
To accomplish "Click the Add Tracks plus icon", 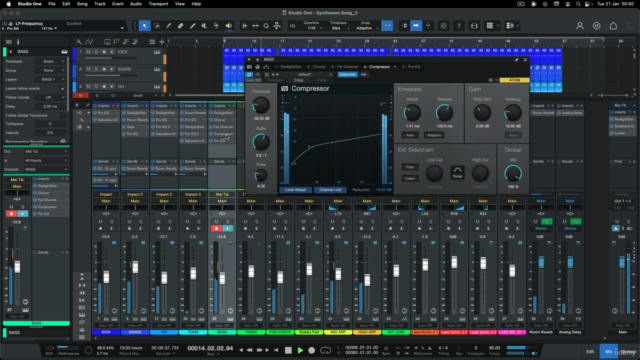I will (162, 42).
